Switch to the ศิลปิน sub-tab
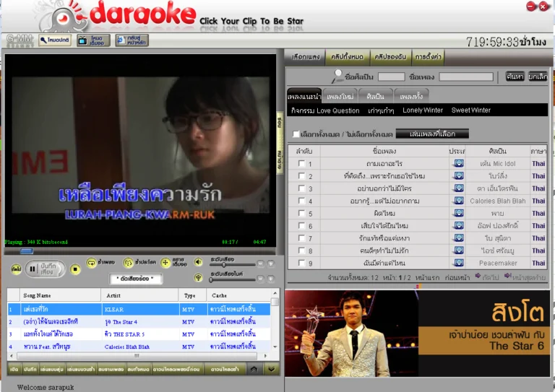The image size is (555, 392). click(x=376, y=96)
